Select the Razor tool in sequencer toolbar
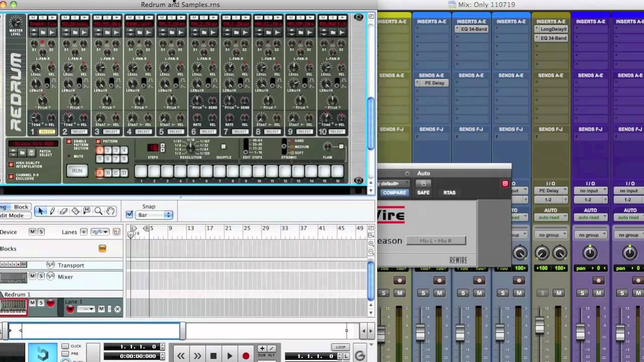 click(75, 211)
